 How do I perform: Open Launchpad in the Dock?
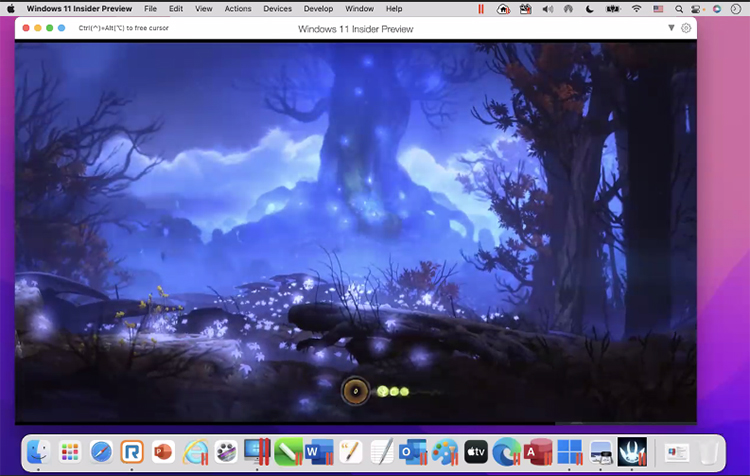coord(70,452)
